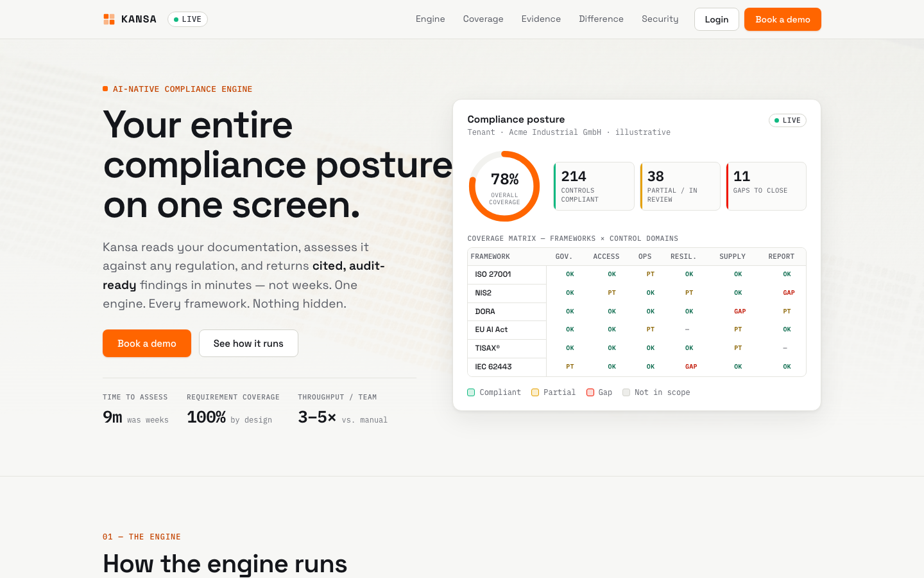
Task: Click the OPS column header
Action: (645, 256)
